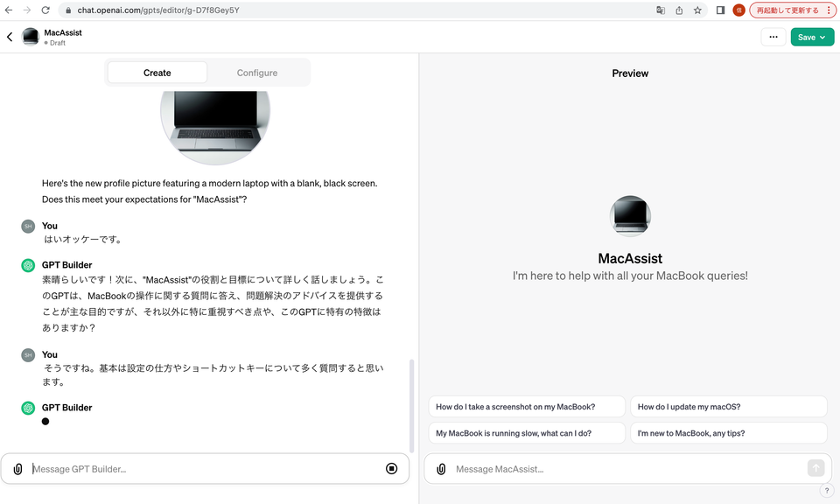Bookmark this page with the star icon
Image resolution: width=840 pixels, height=504 pixels.
point(697,10)
